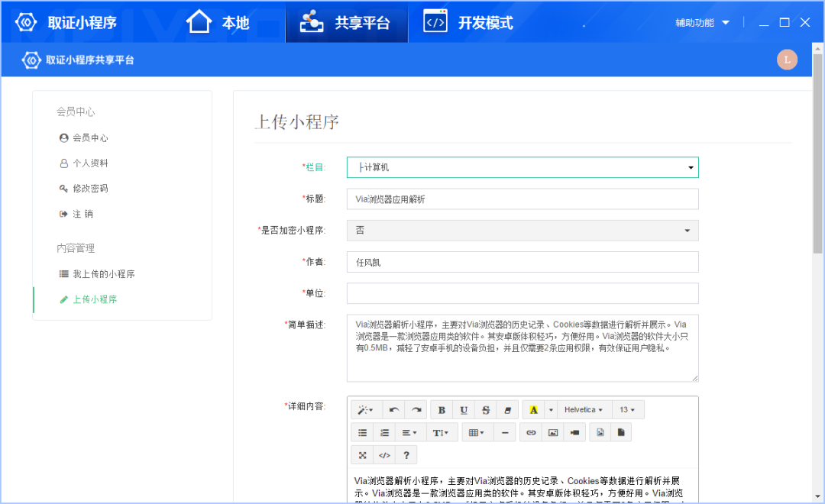Open the 是否加密小程序 dropdown
Viewport: 825px width, 504px height.
[x=522, y=231]
